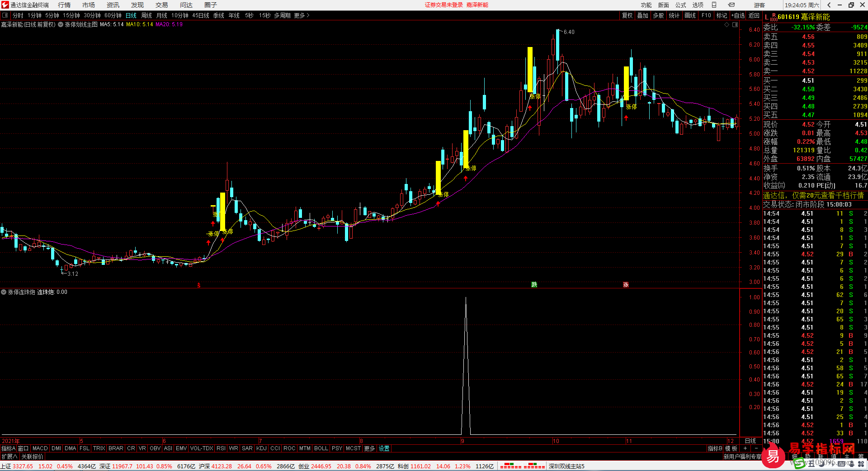
Task: Zoom out chart with minus button
Action: tap(756, 448)
